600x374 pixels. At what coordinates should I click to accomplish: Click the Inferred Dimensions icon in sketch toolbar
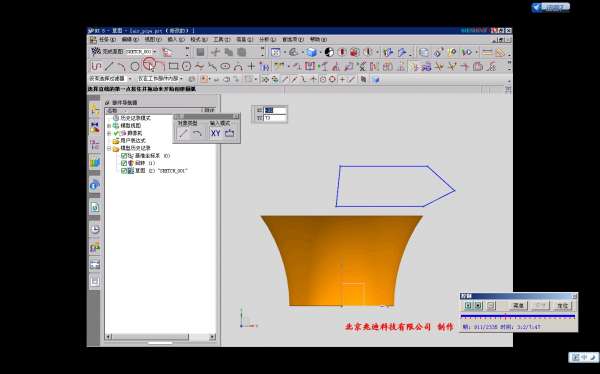pyautogui.click(x=279, y=66)
